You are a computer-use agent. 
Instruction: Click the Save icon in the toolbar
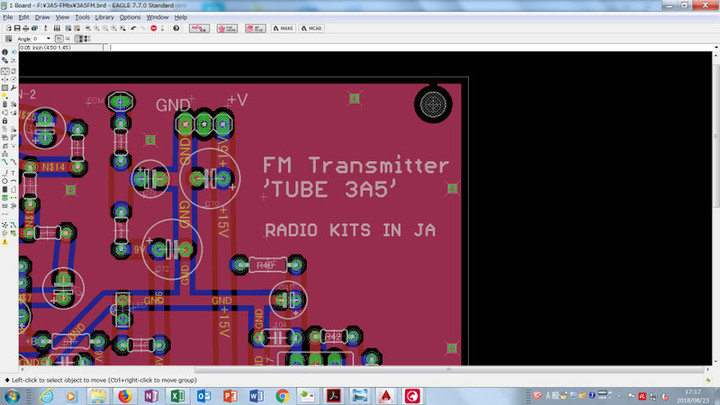(x=16, y=28)
